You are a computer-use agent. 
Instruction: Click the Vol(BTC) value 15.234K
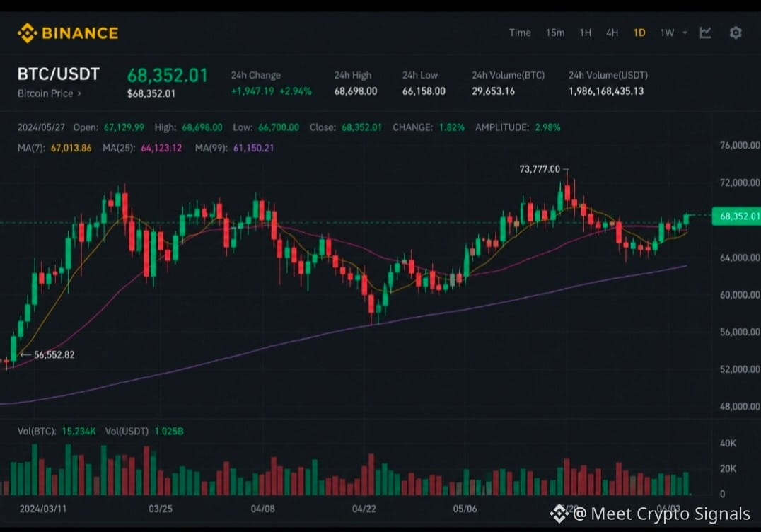[x=79, y=431]
